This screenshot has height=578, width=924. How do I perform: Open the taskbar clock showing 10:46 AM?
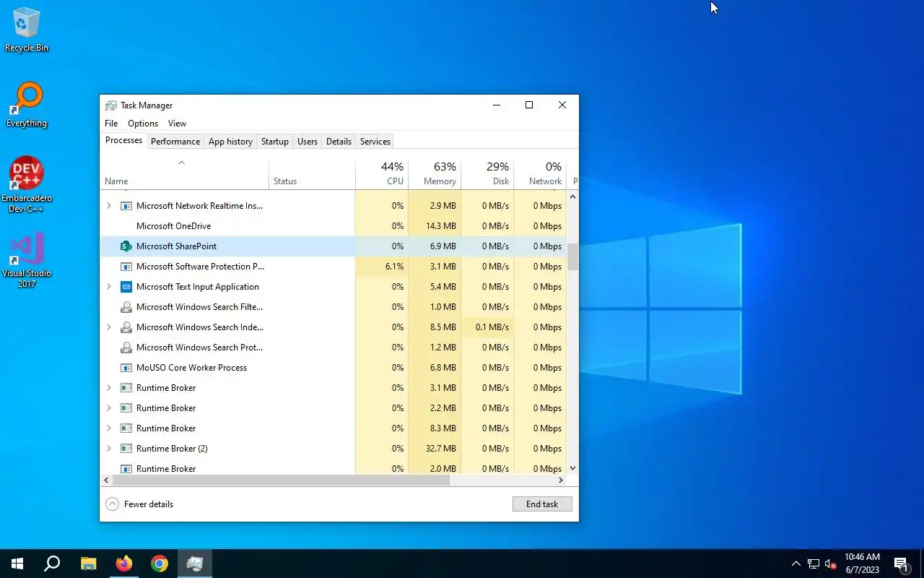tap(862, 564)
